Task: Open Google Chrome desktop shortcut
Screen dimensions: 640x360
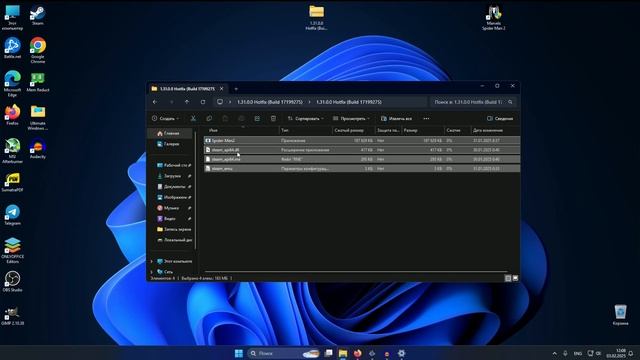Action: (38, 50)
